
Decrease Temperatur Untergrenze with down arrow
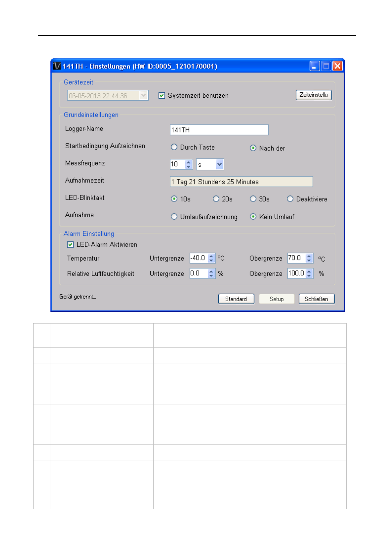[x=211, y=260]
